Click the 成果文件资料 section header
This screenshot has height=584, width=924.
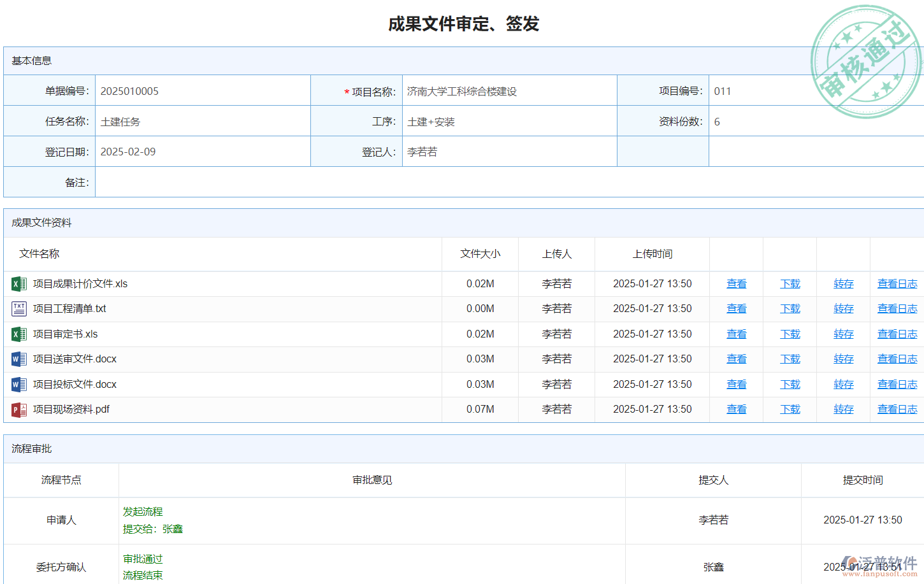pos(42,223)
